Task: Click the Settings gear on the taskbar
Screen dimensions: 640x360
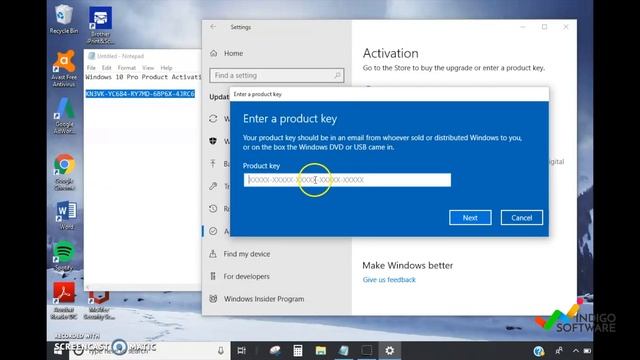Action: 390,350
